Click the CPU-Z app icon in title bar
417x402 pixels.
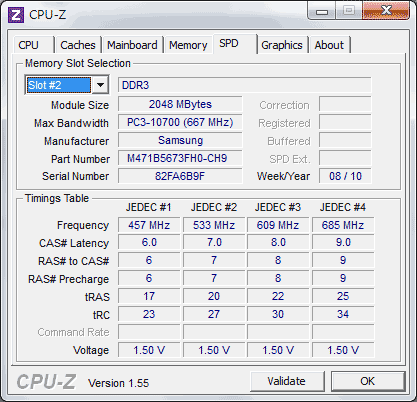(x=16, y=15)
